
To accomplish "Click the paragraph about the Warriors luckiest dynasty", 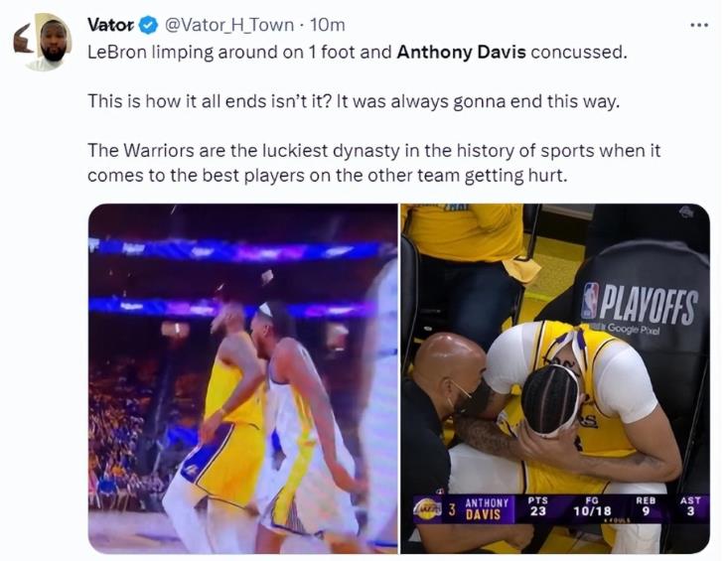I will pyautogui.click(x=373, y=163).
